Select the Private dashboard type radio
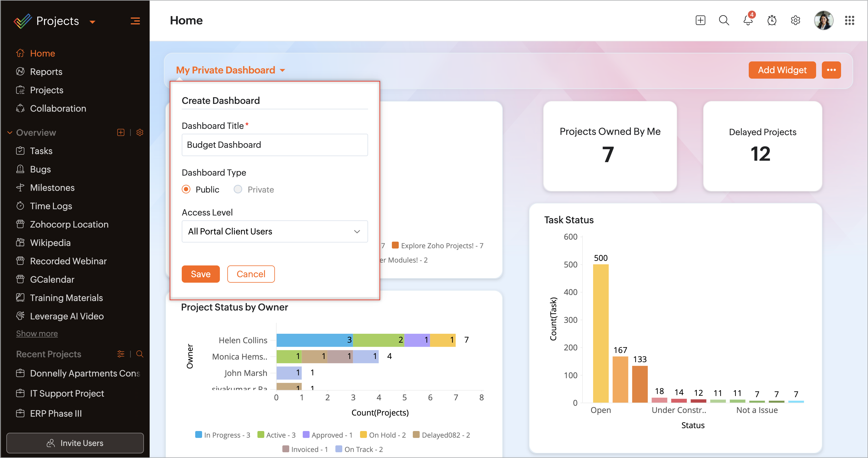The image size is (868, 458). (x=238, y=189)
